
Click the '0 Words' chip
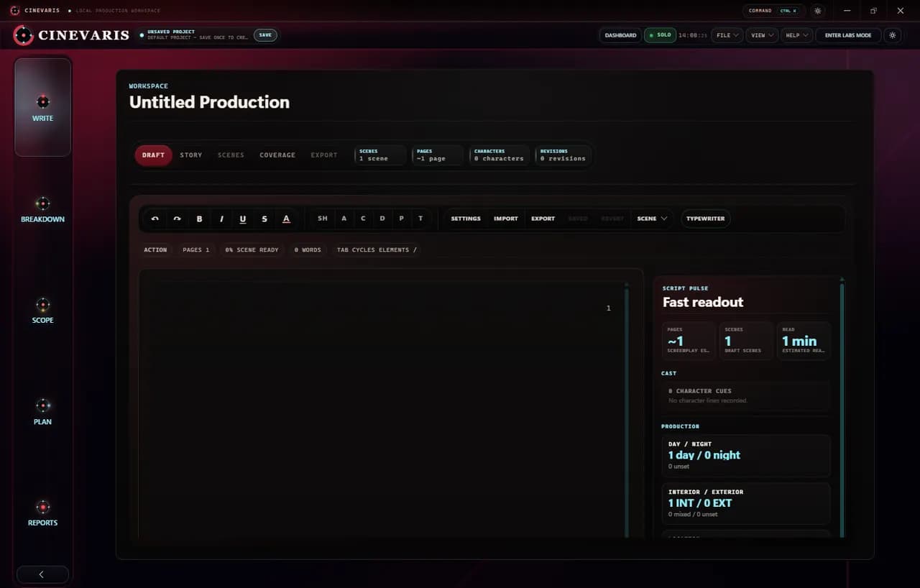tap(308, 250)
